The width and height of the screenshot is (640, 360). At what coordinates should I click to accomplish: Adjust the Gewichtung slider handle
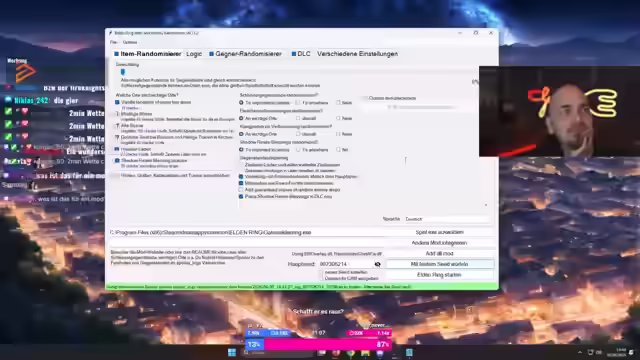(x=123, y=72)
